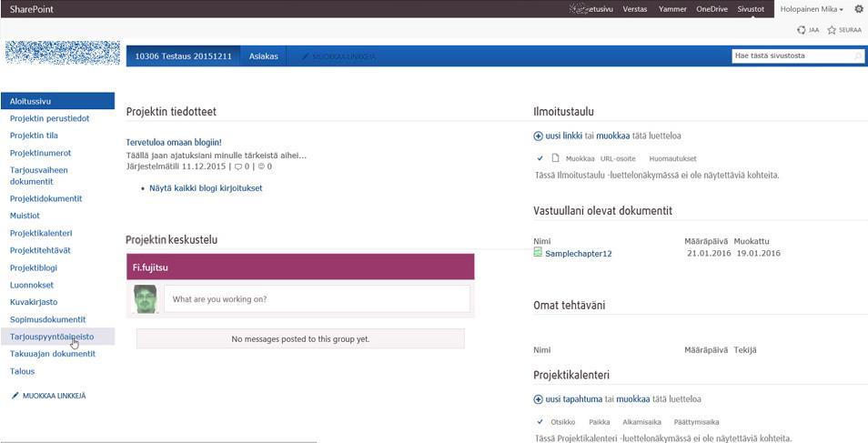Select the Asiakas navigation tab
The image size is (868, 443).
264,56
